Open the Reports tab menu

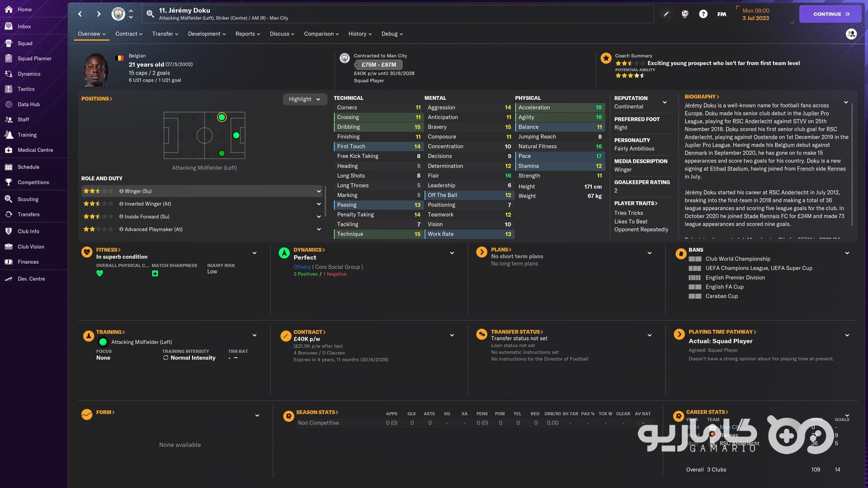click(248, 34)
